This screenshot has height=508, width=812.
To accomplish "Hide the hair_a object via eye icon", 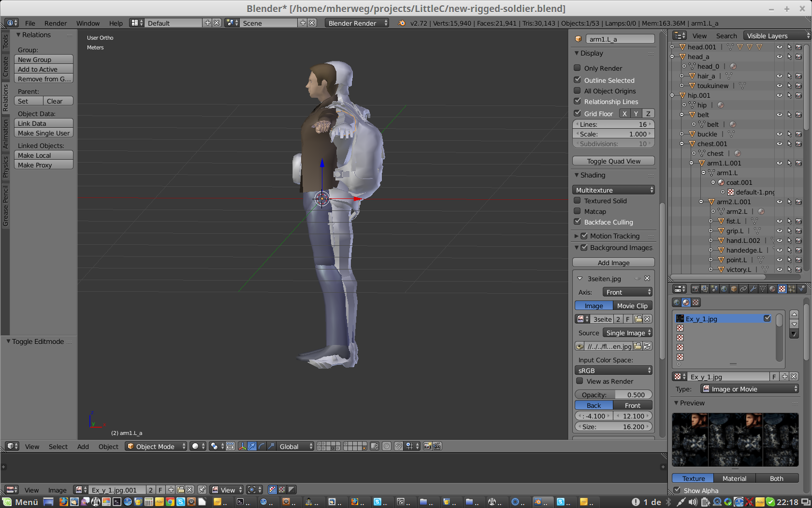I will pyautogui.click(x=779, y=76).
